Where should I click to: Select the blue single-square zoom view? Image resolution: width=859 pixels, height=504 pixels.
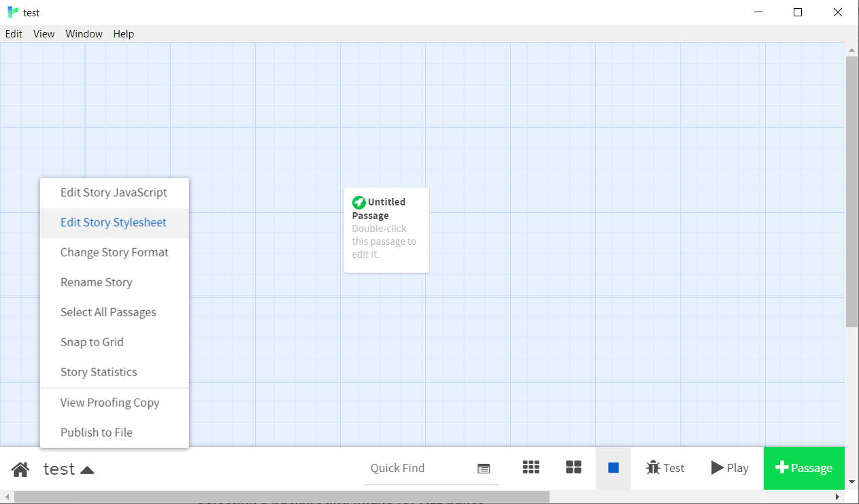(613, 468)
